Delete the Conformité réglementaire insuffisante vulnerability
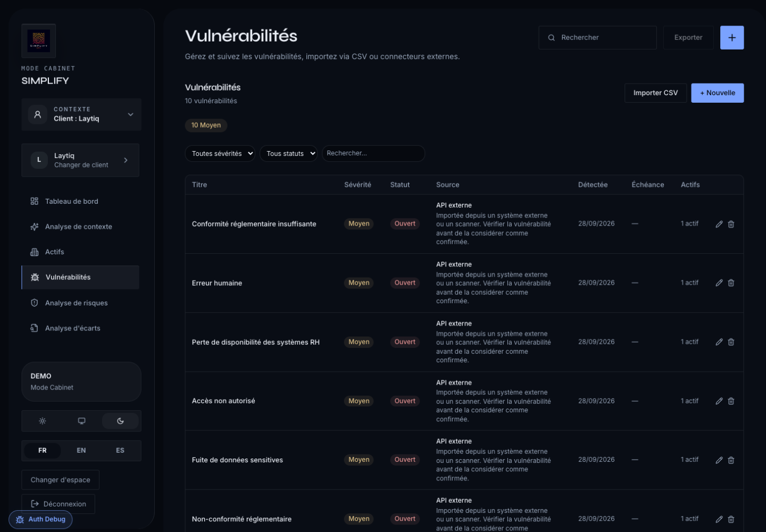This screenshot has height=532, width=766. point(731,224)
